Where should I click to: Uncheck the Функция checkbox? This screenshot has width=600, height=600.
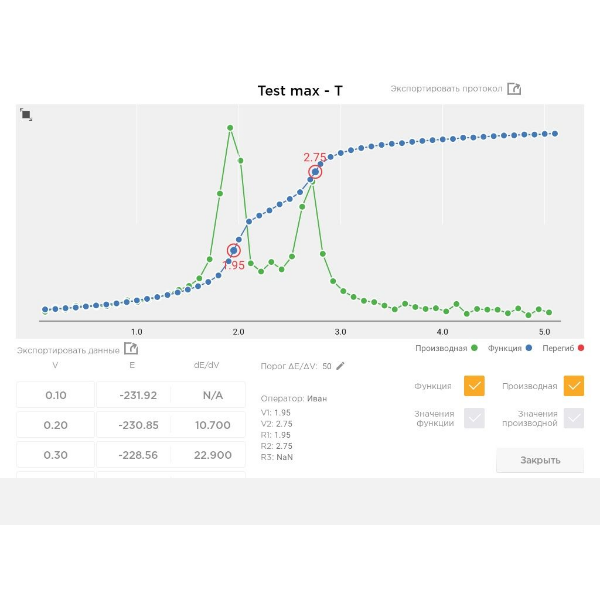coord(474,385)
